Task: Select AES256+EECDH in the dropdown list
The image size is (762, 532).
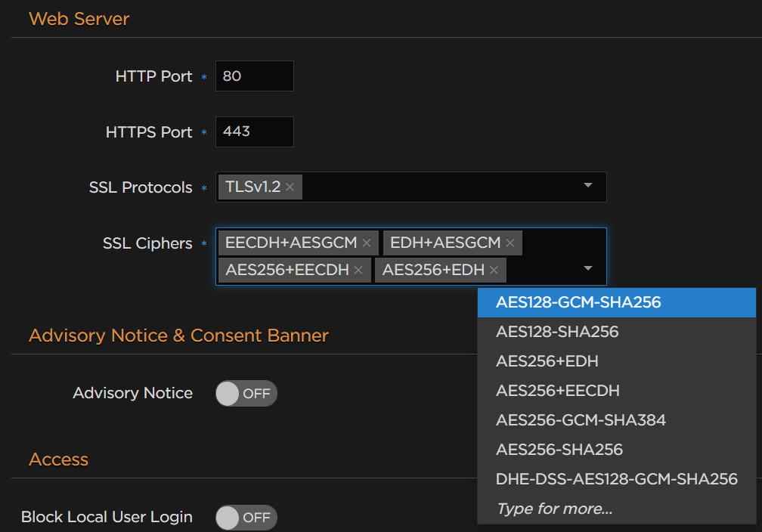Action: tap(558, 391)
